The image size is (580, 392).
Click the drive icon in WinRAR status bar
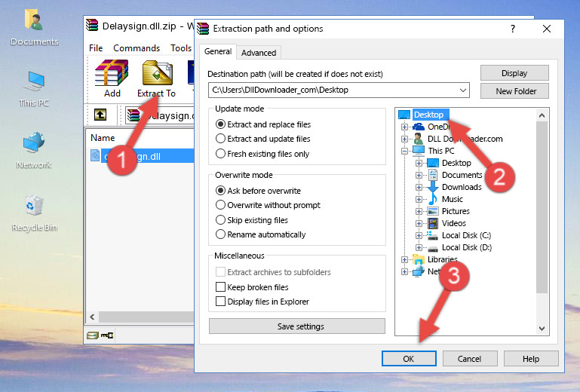(93, 335)
